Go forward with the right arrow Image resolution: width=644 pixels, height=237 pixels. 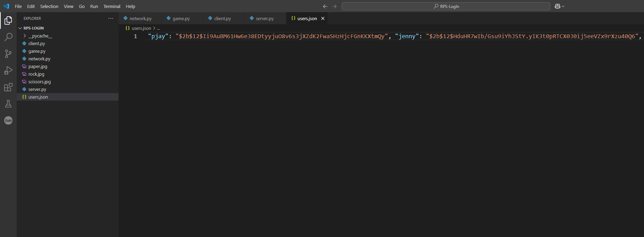click(x=334, y=6)
